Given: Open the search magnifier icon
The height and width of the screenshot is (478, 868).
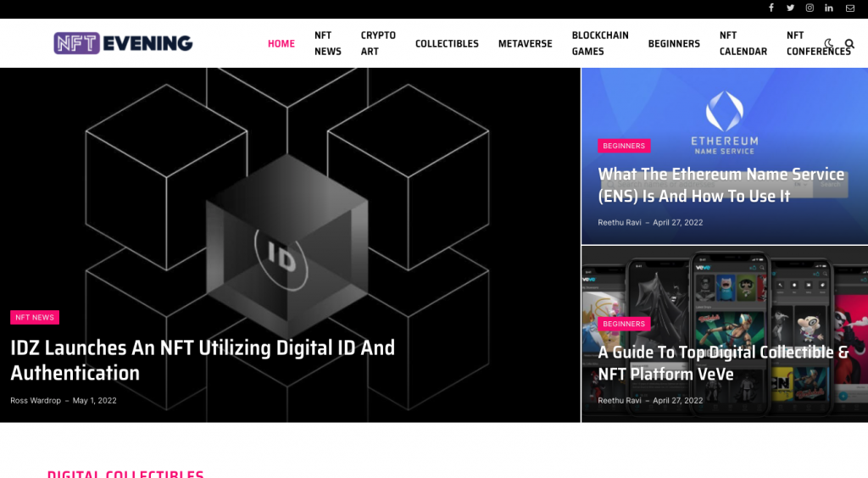Looking at the screenshot, I should click(849, 44).
